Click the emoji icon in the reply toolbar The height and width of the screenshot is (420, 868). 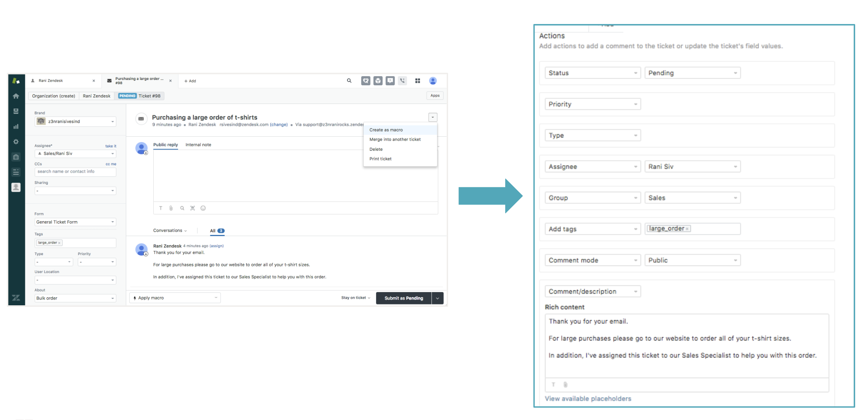[x=203, y=208]
